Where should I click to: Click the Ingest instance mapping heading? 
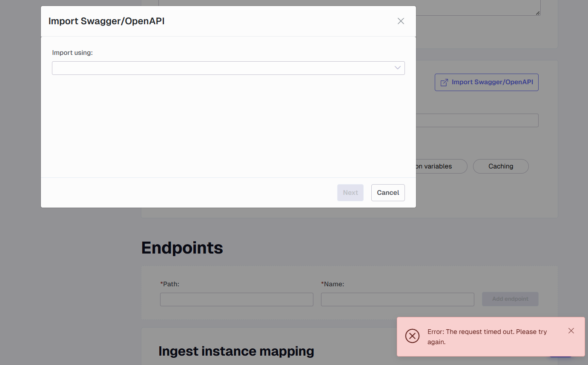[236, 351]
